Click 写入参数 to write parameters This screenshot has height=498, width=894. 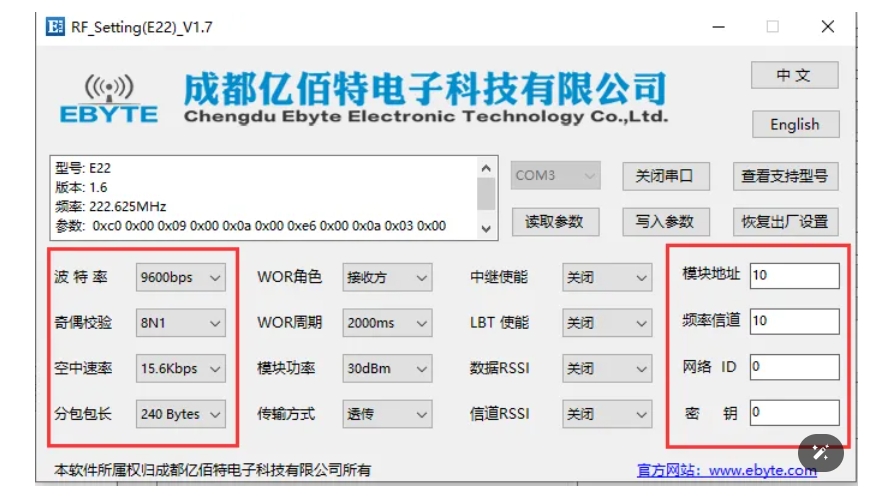664,222
